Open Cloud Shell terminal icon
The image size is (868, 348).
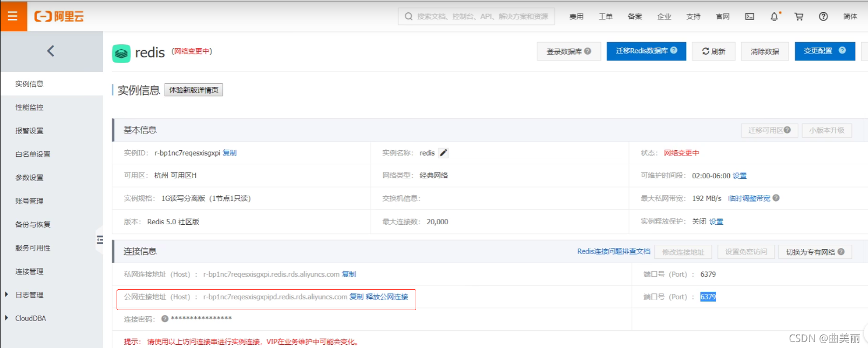(750, 17)
